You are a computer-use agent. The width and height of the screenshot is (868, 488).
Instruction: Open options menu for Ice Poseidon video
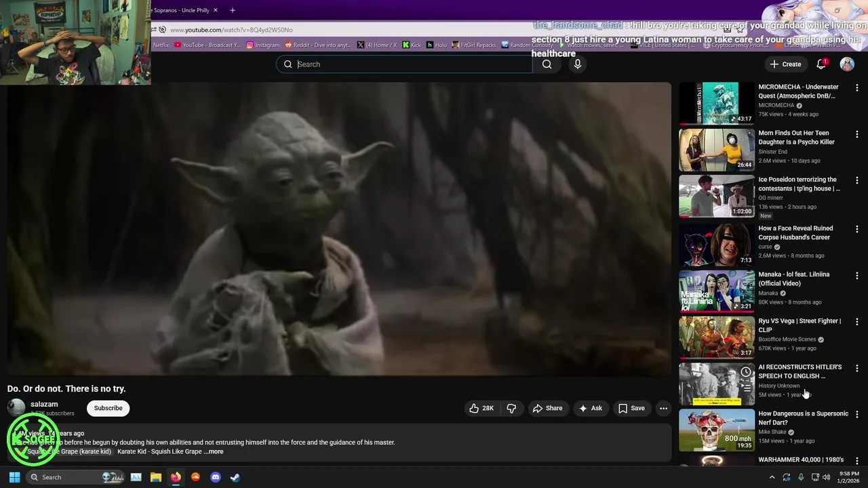click(x=857, y=180)
